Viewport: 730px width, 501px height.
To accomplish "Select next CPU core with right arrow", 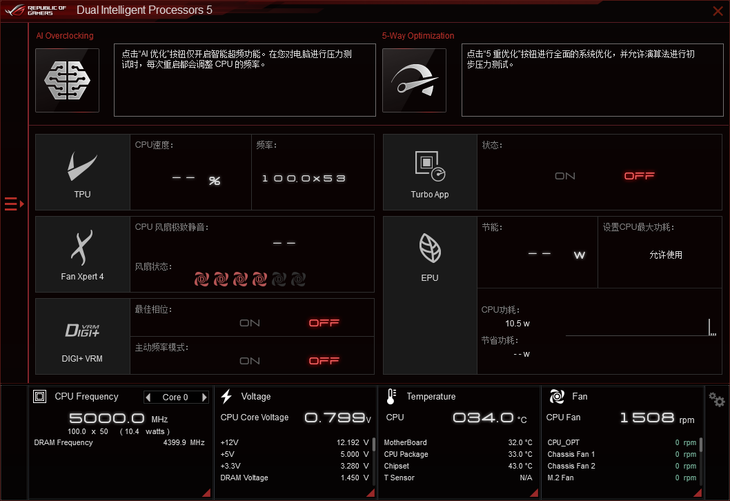I will pos(203,397).
